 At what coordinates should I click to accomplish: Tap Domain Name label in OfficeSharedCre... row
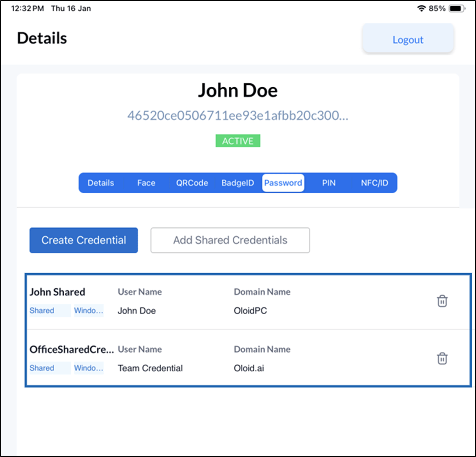[x=262, y=350]
